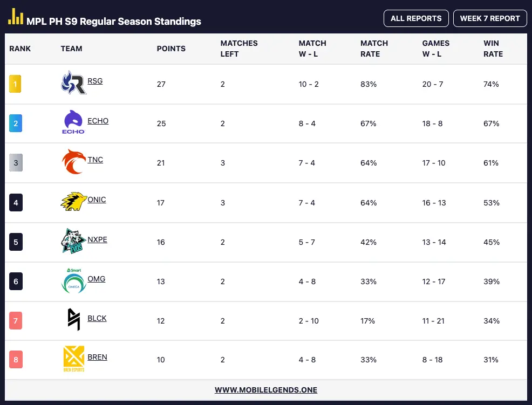
Task: Open the ECHO team link
Action: [98, 121]
